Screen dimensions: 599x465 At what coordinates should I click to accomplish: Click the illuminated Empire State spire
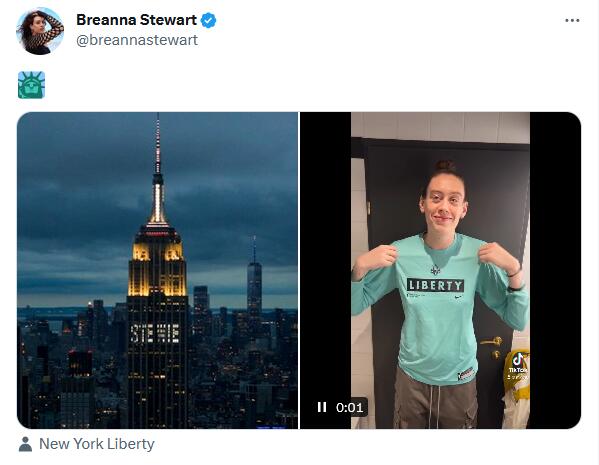[158, 170]
